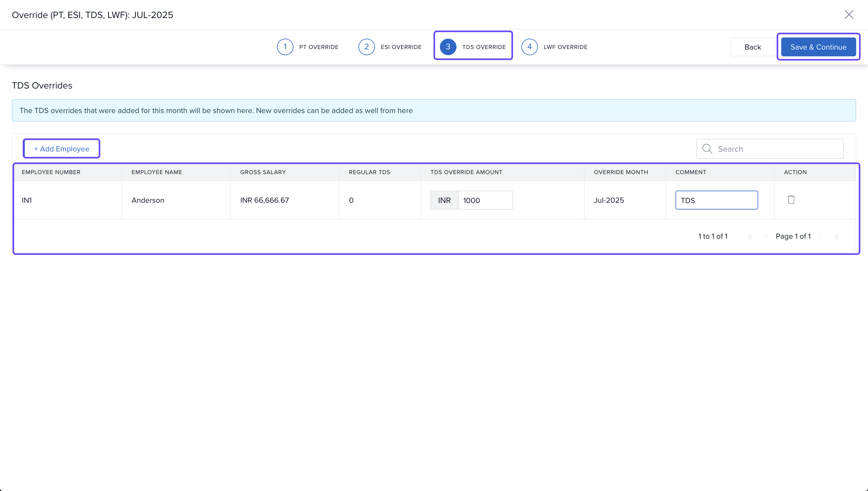Click the Gross Salary column header

(263, 172)
